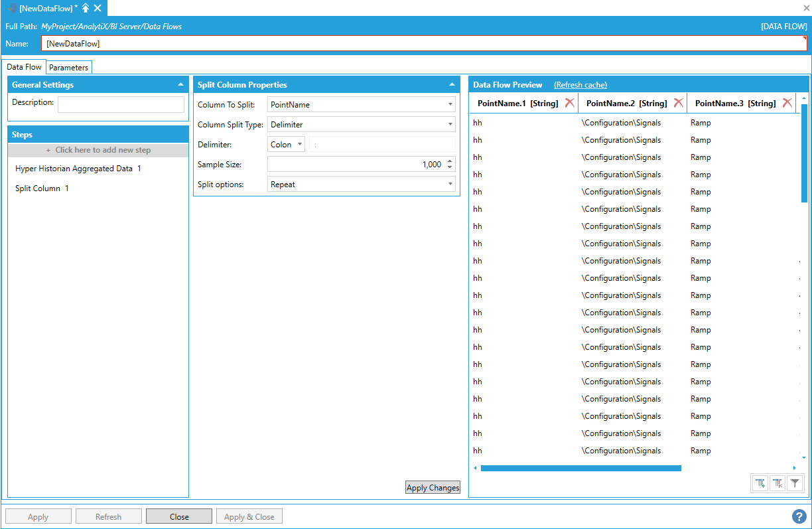The image size is (812, 529).
Task: Expand the Delimiter Colon dropdown
Action: coord(287,144)
